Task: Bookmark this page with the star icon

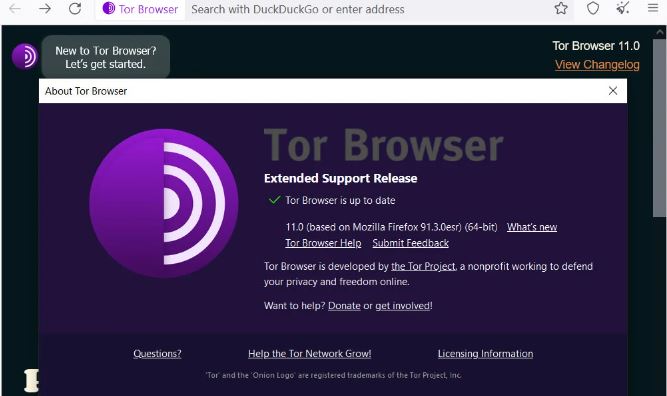Action: coord(561,9)
